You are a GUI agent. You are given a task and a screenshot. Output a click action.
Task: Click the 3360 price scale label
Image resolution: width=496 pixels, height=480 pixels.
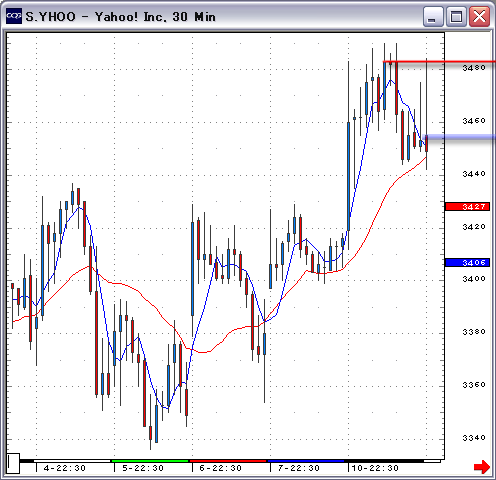[x=474, y=385]
